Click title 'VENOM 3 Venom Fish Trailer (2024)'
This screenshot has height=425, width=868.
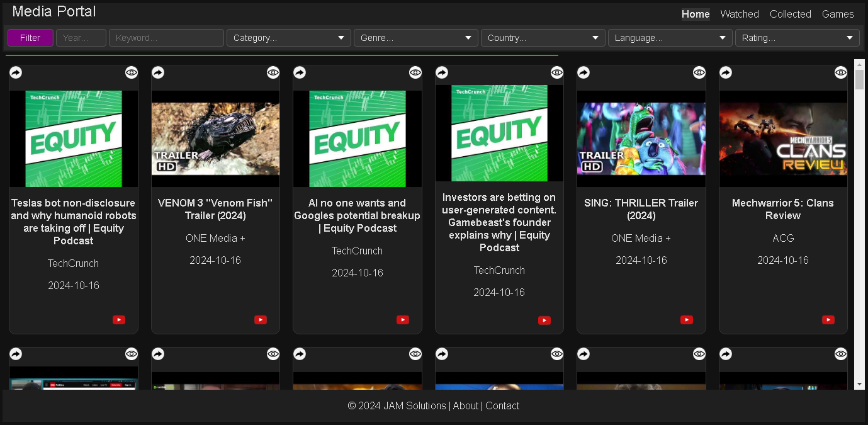tap(215, 209)
